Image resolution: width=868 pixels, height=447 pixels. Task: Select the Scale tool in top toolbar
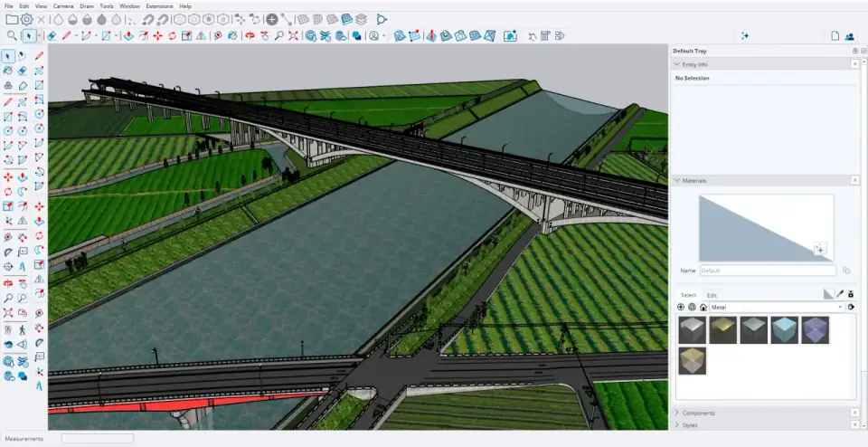tap(186, 35)
